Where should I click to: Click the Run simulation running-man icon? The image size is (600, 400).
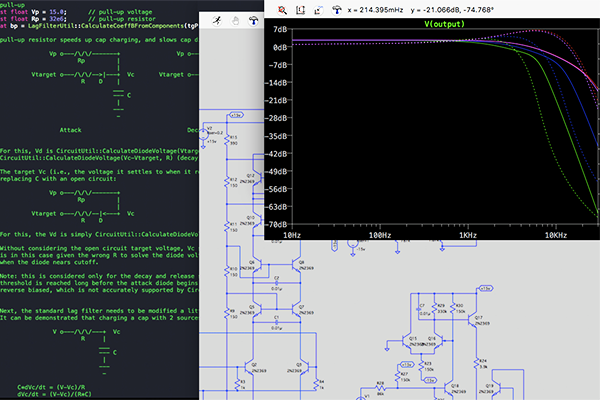pyautogui.click(x=217, y=20)
